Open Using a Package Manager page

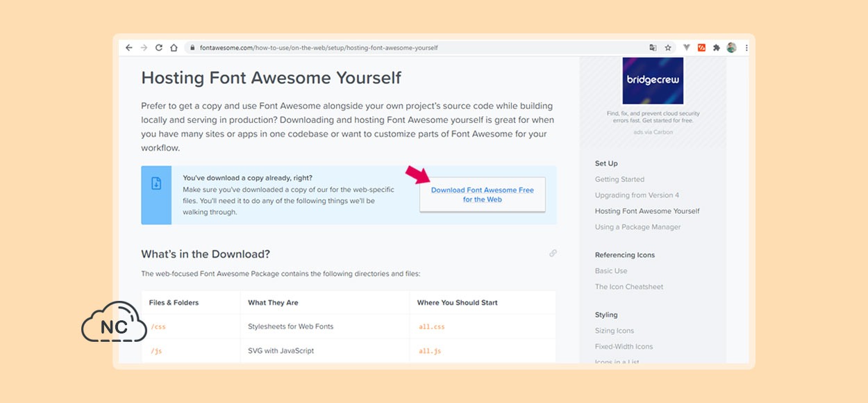click(x=637, y=227)
